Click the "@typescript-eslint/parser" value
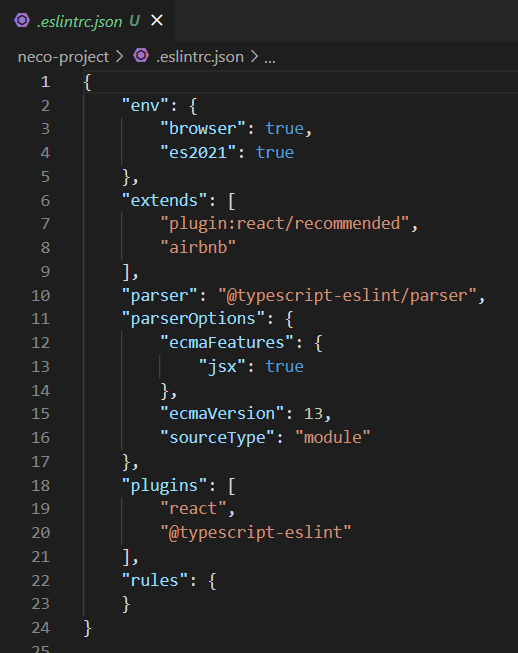Viewport: 518px width, 653px height. point(348,295)
